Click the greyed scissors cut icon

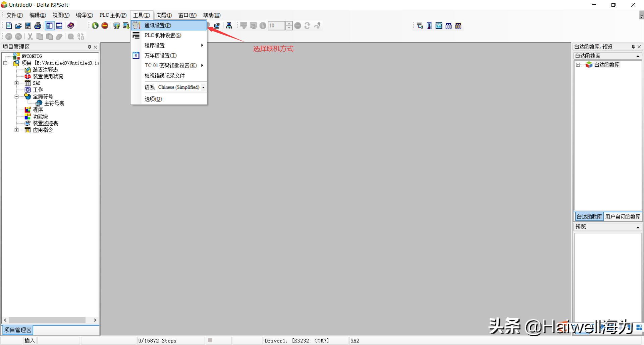point(30,37)
